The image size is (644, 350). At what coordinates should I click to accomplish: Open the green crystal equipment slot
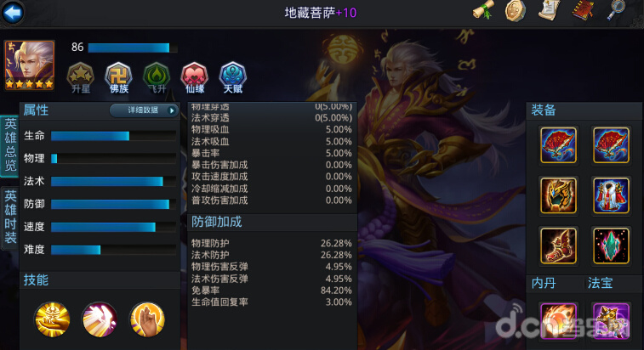point(611,246)
